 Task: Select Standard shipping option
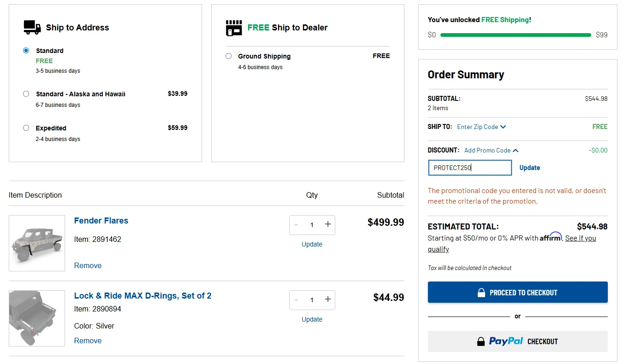tap(26, 51)
